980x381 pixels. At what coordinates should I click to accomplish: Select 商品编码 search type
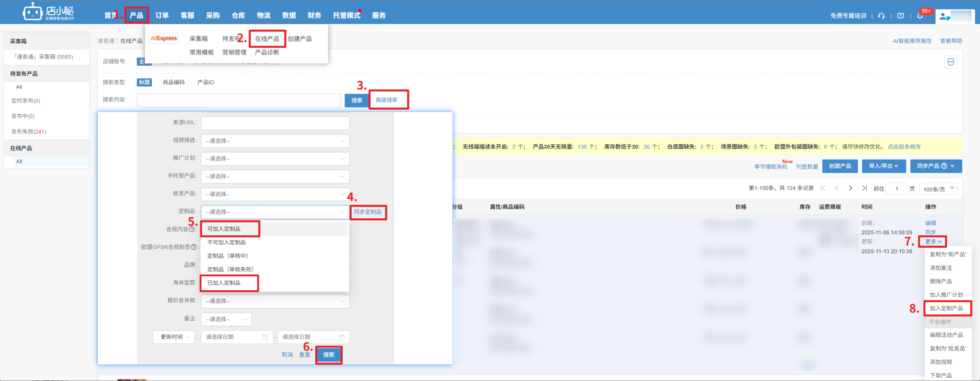[173, 82]
